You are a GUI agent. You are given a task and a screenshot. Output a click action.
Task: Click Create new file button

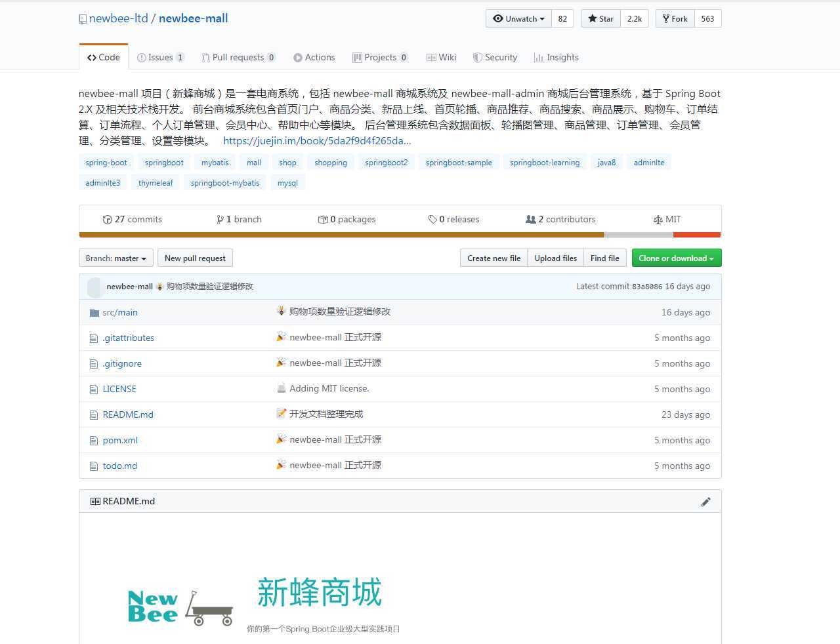pos(493,258)
